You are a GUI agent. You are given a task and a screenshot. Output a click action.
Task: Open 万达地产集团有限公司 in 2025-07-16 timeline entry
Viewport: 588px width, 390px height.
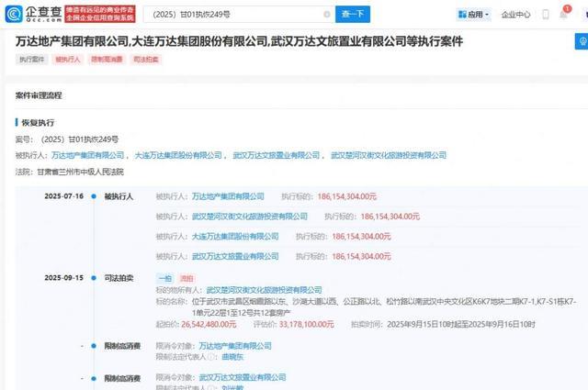228,196
